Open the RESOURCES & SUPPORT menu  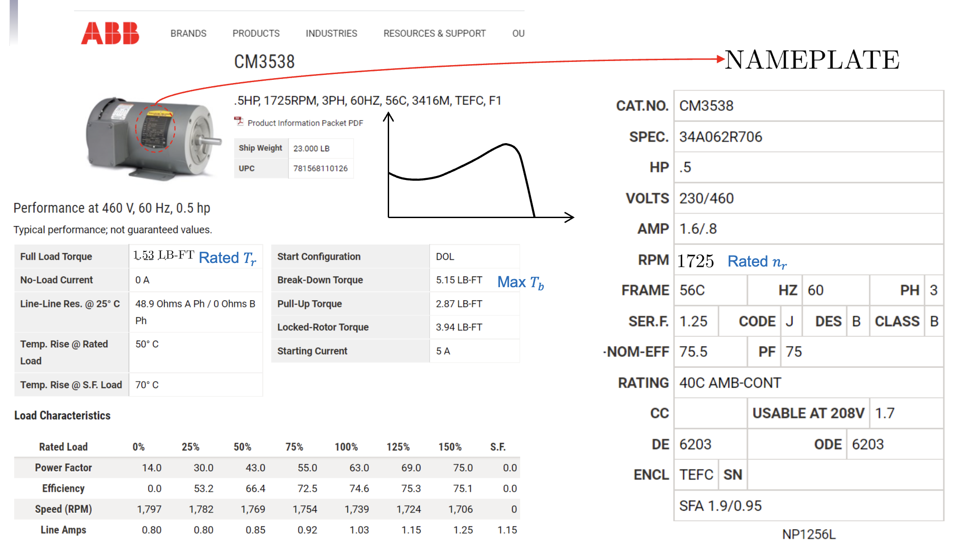[434, 34]
